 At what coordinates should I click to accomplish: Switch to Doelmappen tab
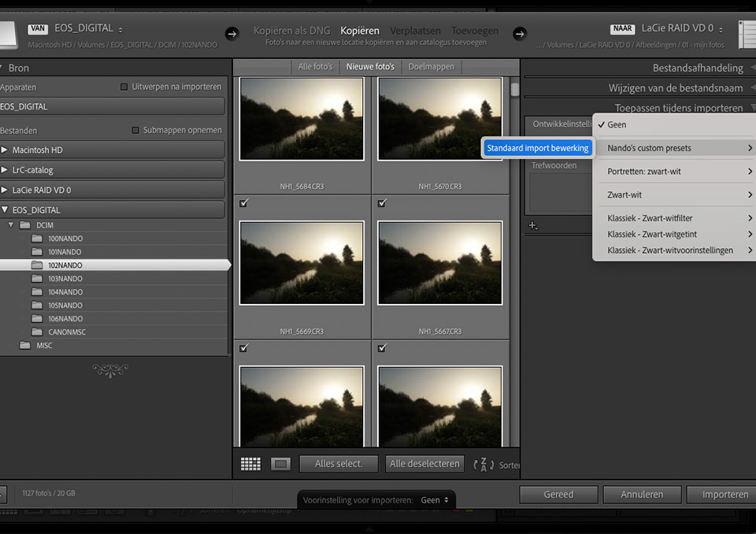pyautogui.click(x=432, y=67)
